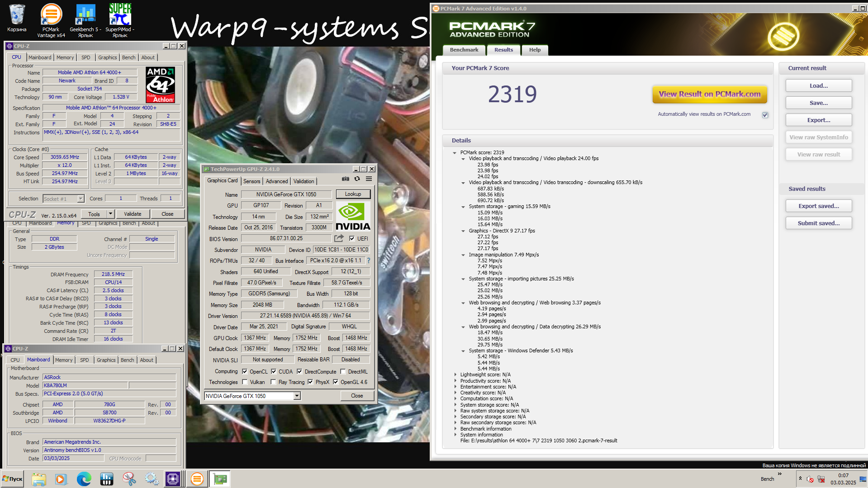Toggle Ray Tracing checkbox

pyautogui.click(x=274, y=382)
